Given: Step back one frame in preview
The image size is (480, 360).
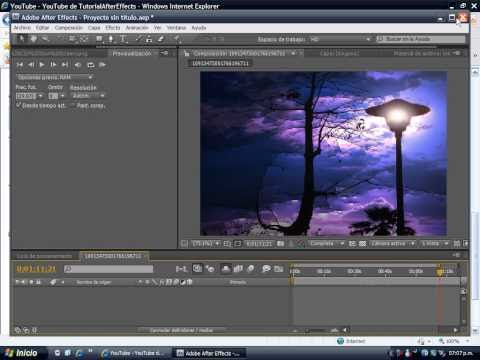Looking at the screenshot, I should [31, 65].
